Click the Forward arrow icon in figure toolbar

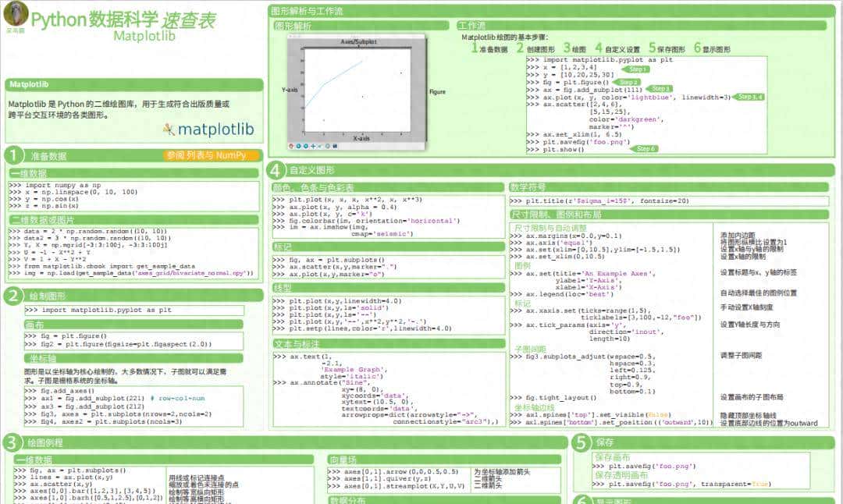tap(306, 146)
